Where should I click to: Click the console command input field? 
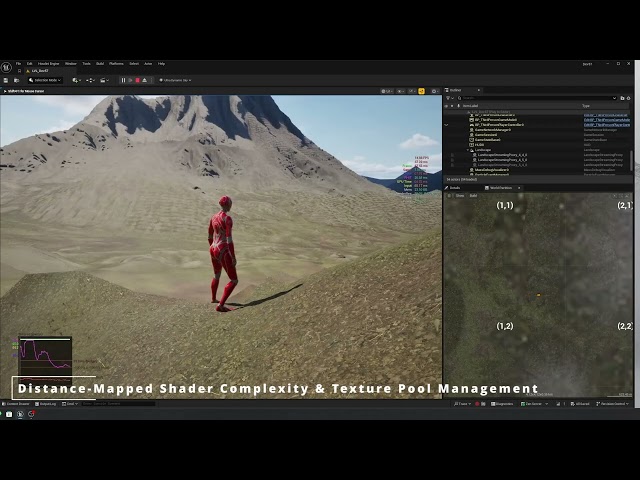pyautogui.click(x=118, y=404)
